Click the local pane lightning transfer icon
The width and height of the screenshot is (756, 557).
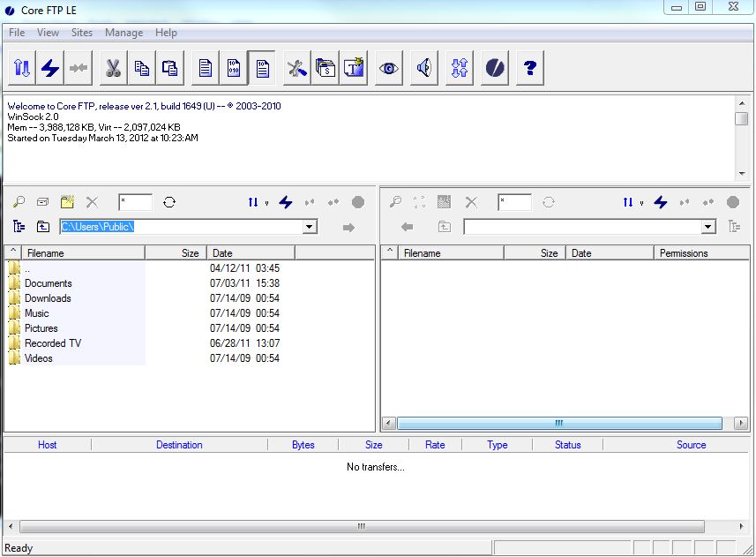[286, 202]
